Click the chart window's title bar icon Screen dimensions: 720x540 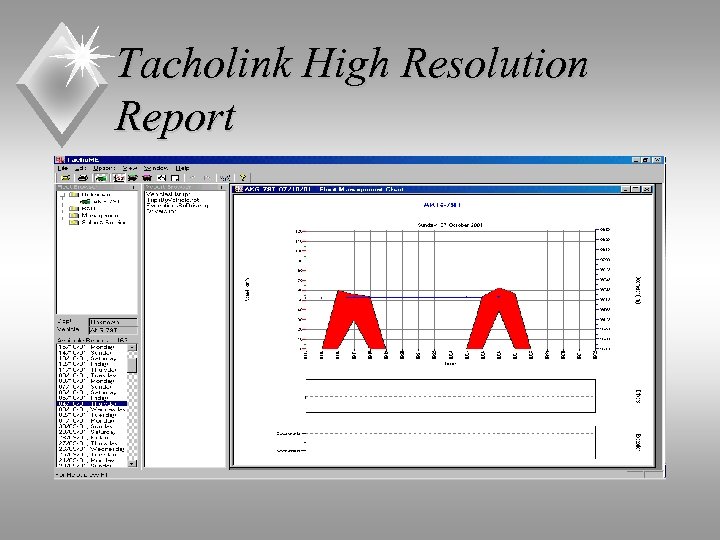tap(238, 189)
